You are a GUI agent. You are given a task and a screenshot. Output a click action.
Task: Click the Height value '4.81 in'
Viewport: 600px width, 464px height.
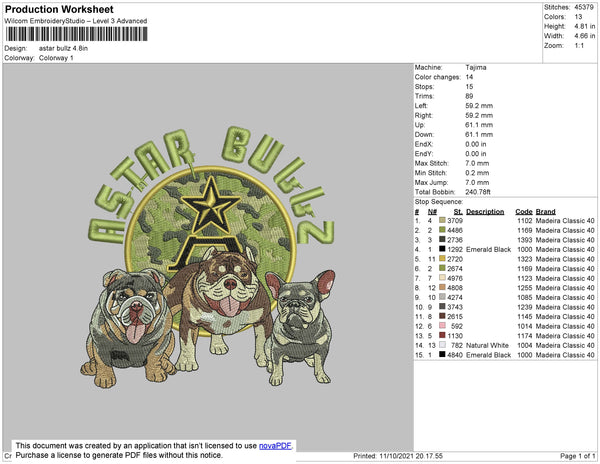click(584, 26)
